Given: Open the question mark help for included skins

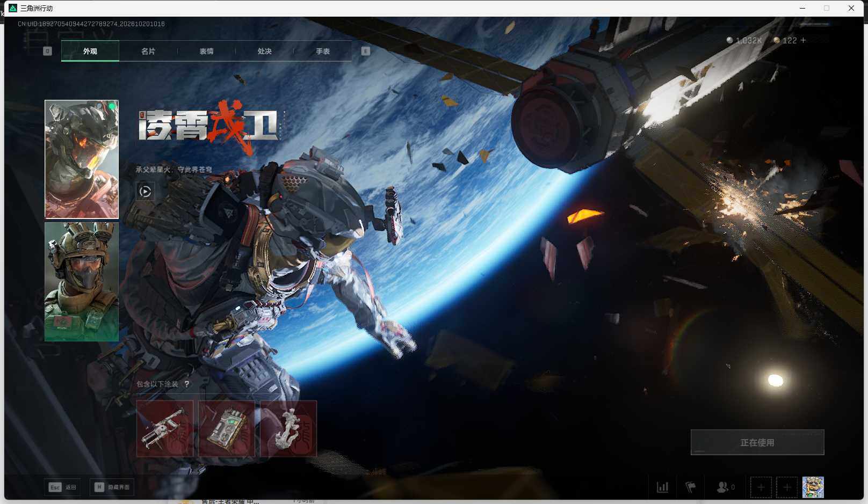Looking at the screenshot, I should pos(187,384).
